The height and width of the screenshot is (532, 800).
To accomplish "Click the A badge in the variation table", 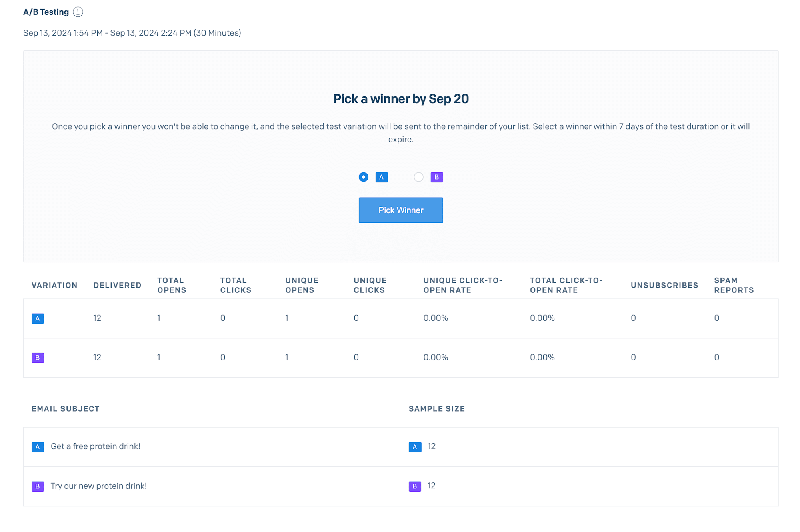I will point(38,318).
